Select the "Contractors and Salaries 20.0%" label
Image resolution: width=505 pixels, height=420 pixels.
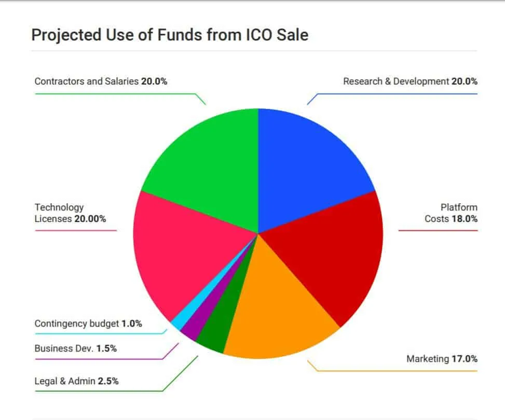coord(101,81)
